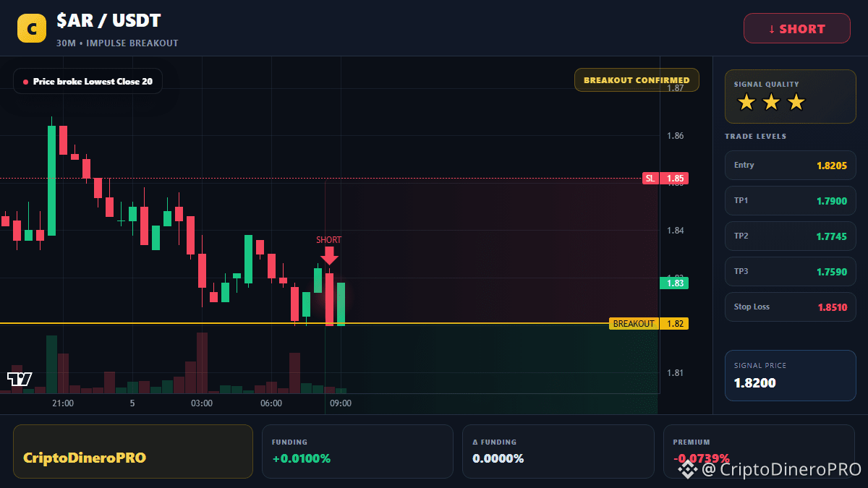Click the Entry 1.8205 trade level row
Screen dimensions: 868x488
(x=790, y=166)
